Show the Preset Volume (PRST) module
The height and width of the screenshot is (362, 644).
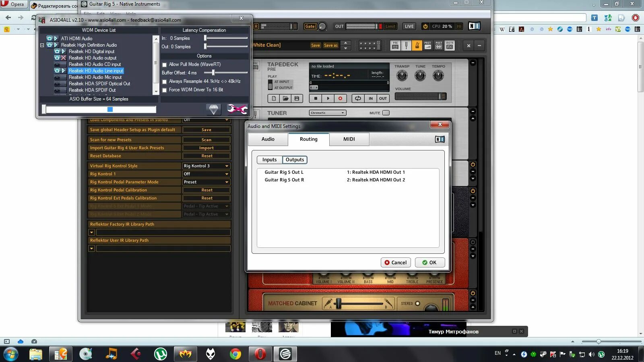click(428, 45)
